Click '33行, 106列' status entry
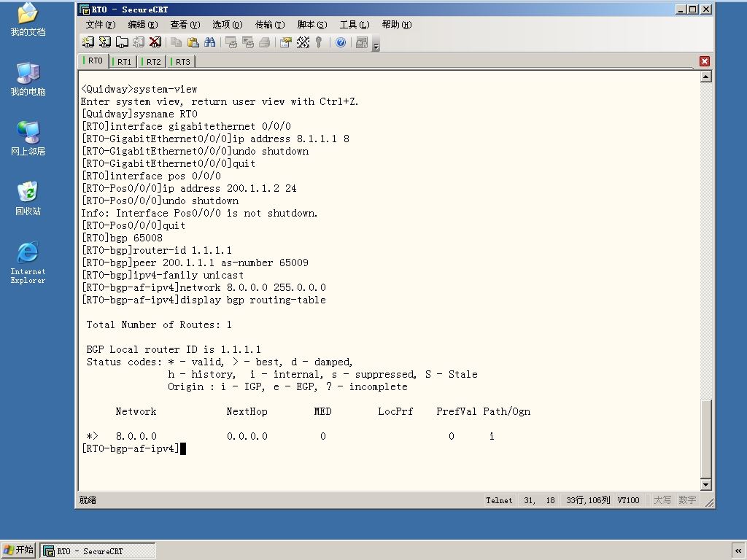The width and height of the screenshot is (747, 560). (x=588, y=500)
